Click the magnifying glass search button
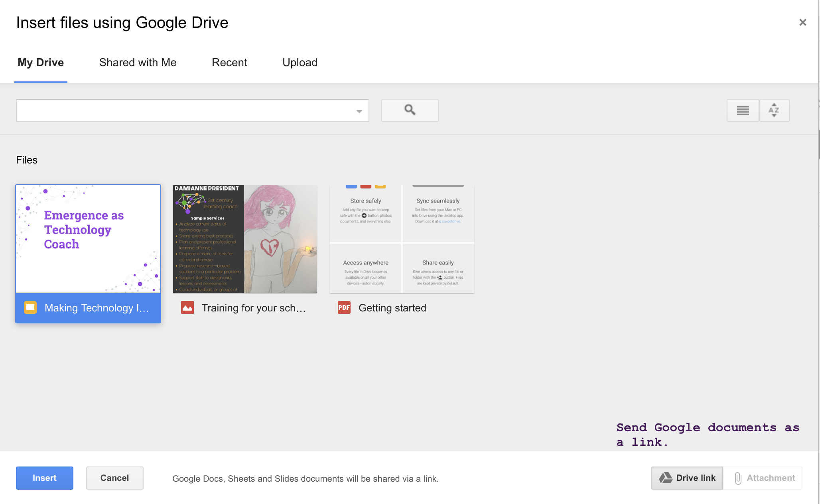The width and height of the screenshot is (820, 504). click(x=410, y=110)
